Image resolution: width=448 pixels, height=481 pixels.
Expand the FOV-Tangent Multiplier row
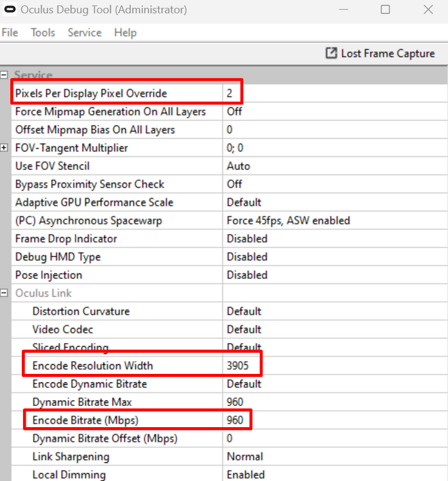click(4, 148)
